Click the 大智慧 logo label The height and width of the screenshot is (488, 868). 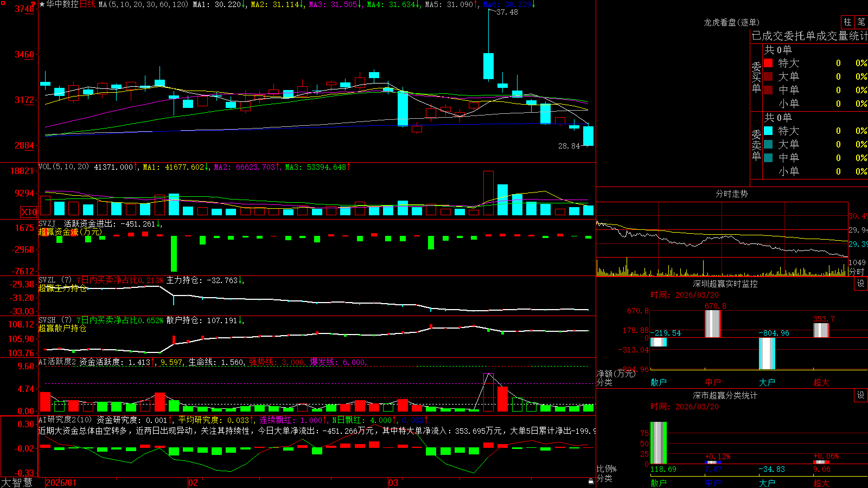pos(17,483)
